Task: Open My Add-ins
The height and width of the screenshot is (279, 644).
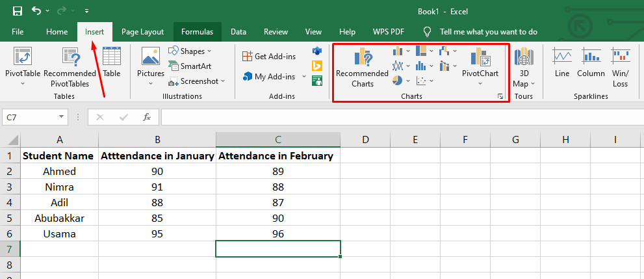Action: point(269,77)
